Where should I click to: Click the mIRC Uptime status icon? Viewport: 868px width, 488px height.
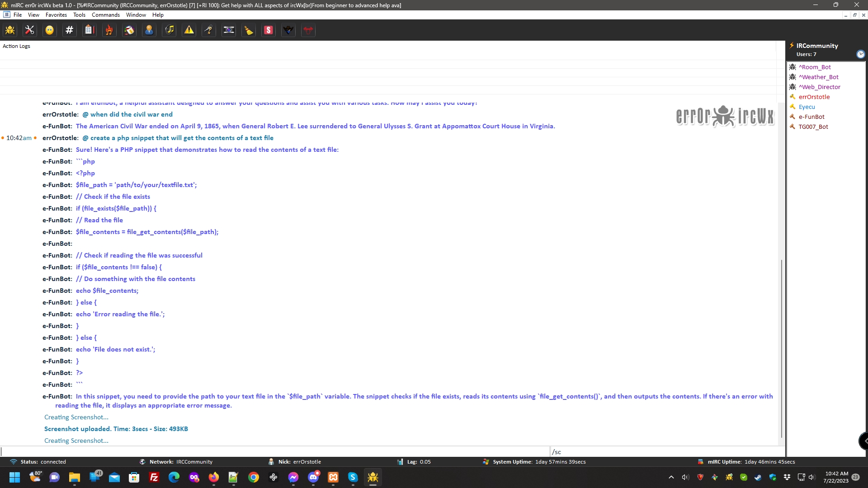tap(700, 462)
